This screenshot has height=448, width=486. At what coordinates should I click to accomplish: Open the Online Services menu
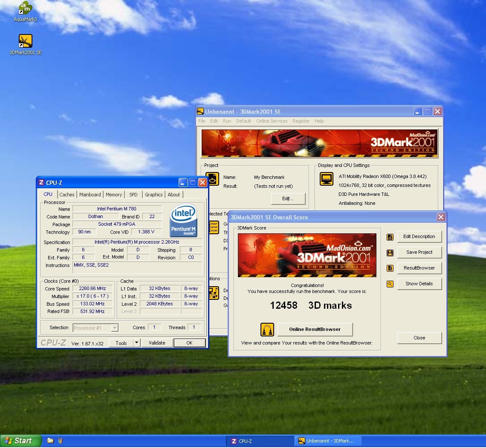click(x=272, y=121)
